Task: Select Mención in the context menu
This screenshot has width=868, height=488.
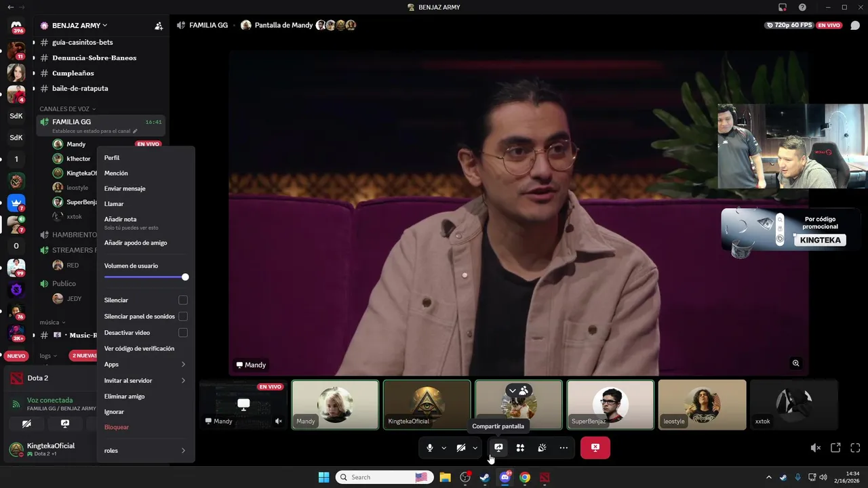Action: click(x=146, y=174)
